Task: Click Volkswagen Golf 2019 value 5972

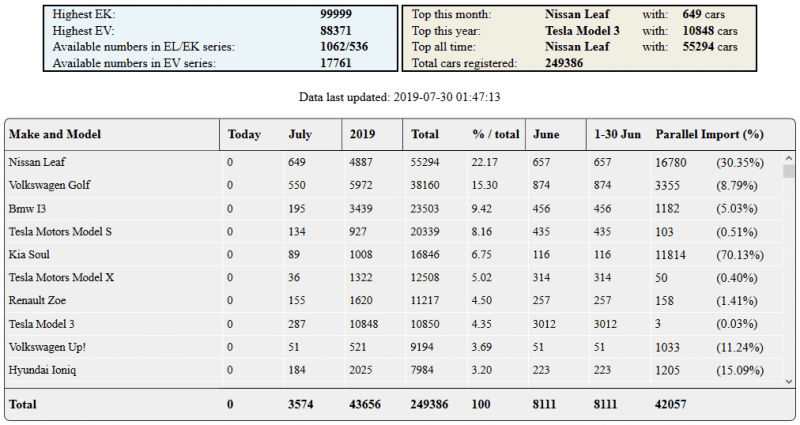Action: tap(361, 185)
